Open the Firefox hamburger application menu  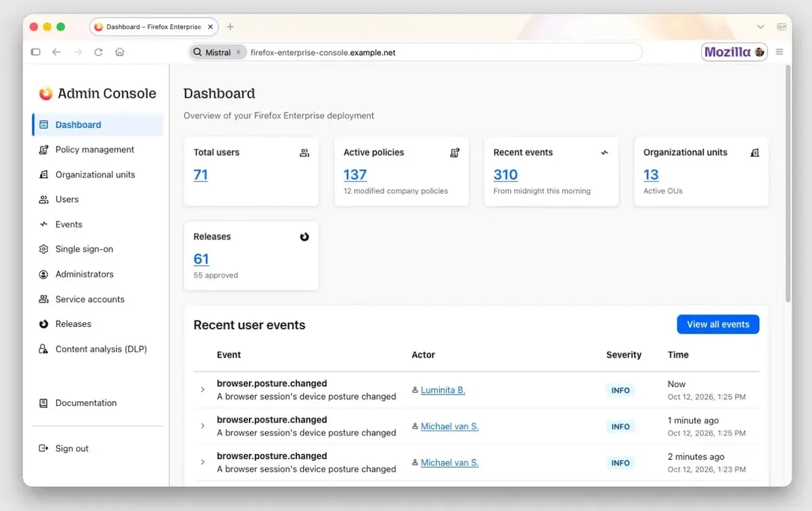click(780, 52)
